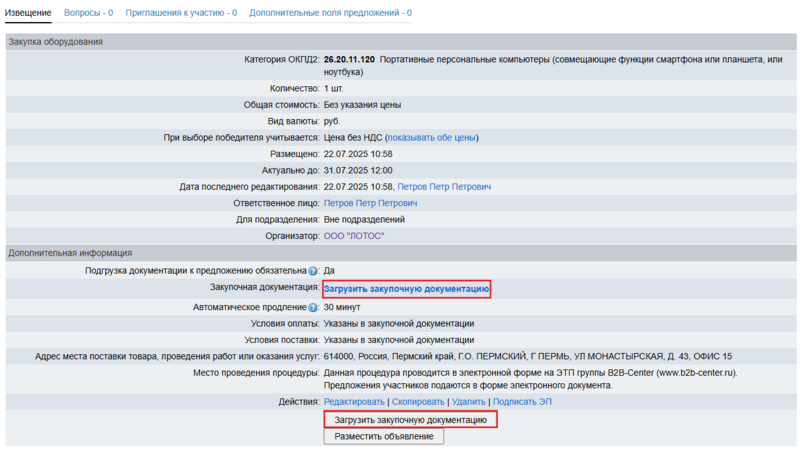Open organizer ООО "ЛОТОС" link
Screen dimensions: 800x452
[354, 236]
